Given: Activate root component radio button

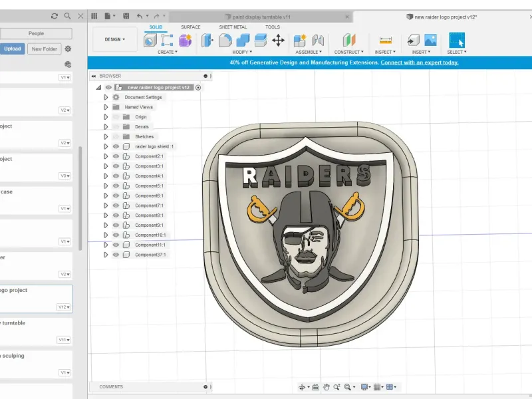Looking at the screenshot, I should coord(198,88).
